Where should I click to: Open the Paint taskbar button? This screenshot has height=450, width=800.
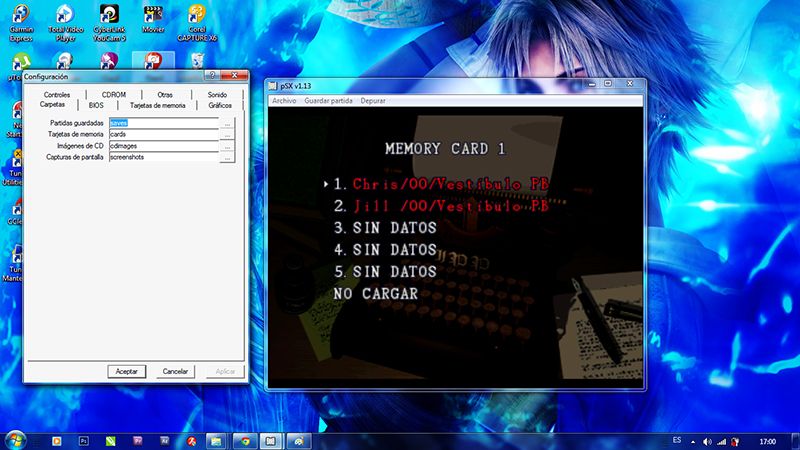[x=299, y=441]
